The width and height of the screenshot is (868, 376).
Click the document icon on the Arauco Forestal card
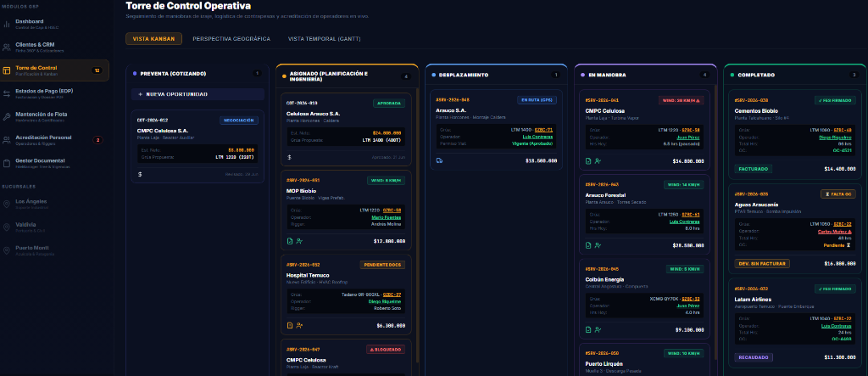pos(588,245)
